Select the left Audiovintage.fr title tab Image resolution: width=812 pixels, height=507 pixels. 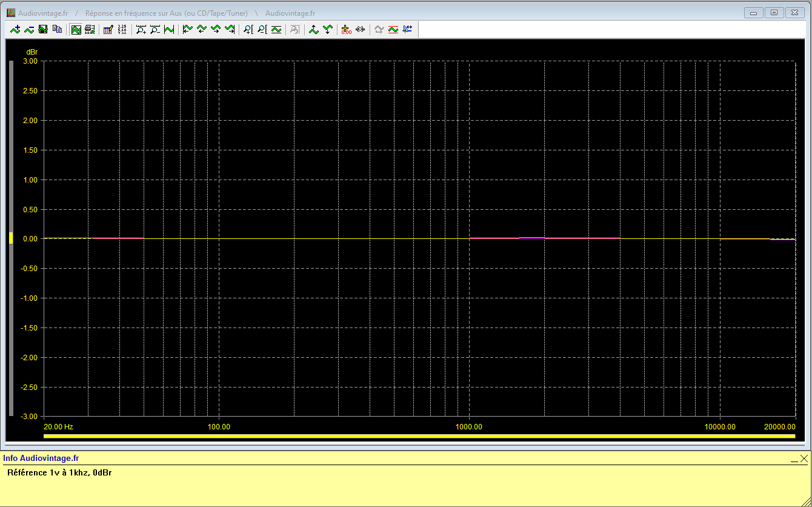click(x=43, y=13)
